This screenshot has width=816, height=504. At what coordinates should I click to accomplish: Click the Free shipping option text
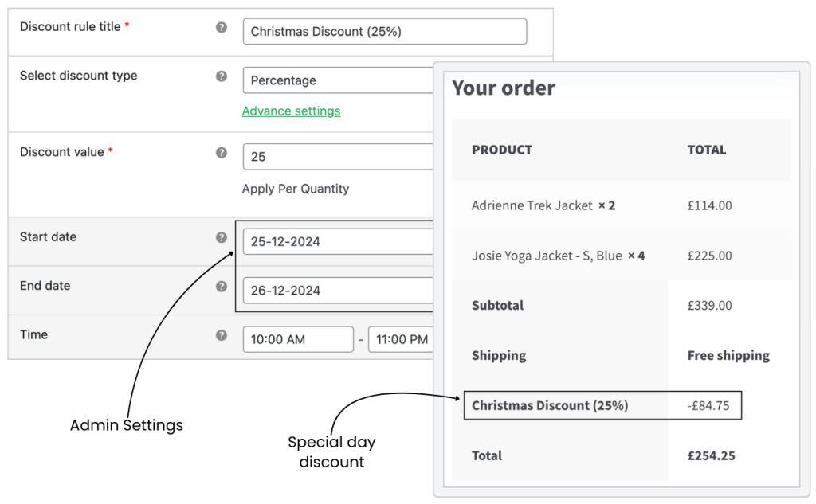[x=728, y=356]
